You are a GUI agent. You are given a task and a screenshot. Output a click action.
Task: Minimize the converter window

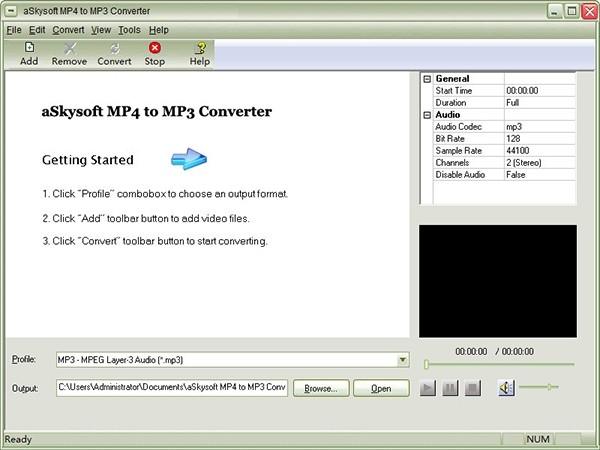(554, 11)
